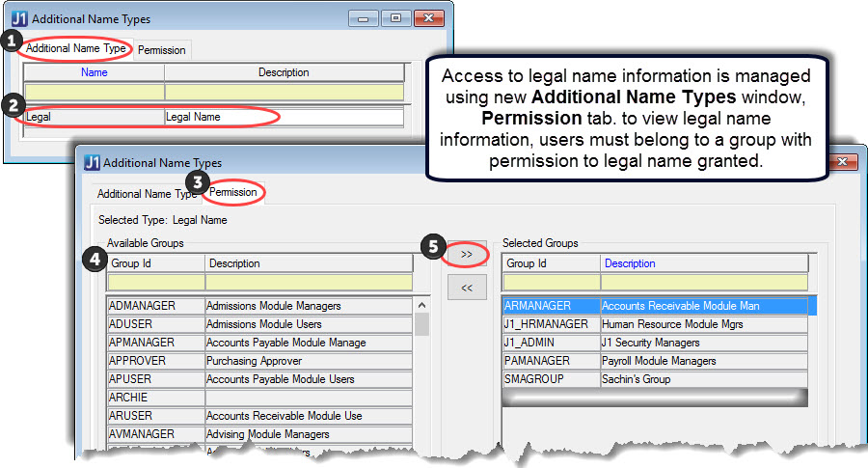Select ARCHIE group row
Viewport: 868px width, 468px height.
[x=260, y=398]
